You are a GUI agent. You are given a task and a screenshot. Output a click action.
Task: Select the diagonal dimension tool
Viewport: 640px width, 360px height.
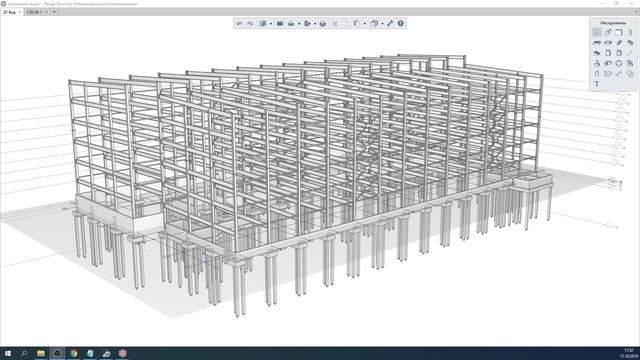click(619, 74)
